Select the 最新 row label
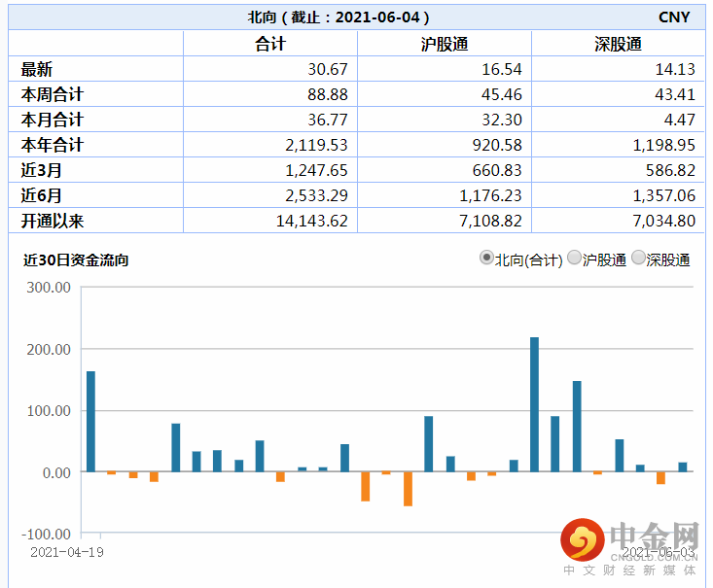 click(x=37, y=69)
